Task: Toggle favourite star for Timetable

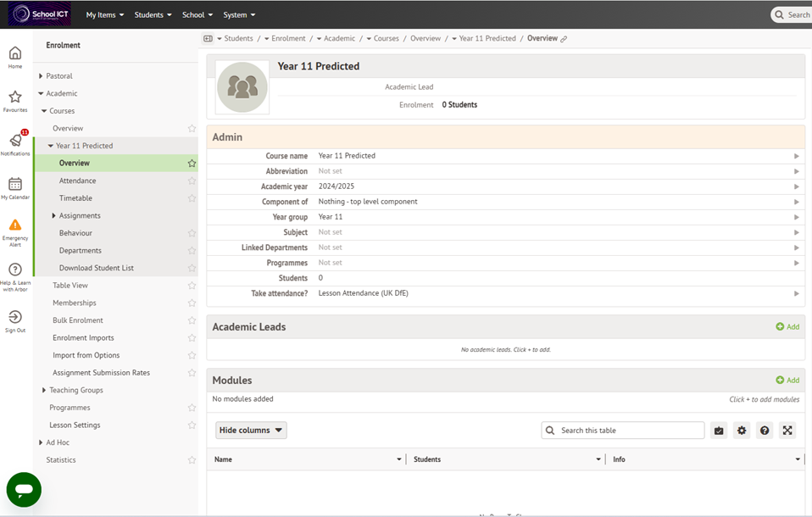Action: pos(192,198)
